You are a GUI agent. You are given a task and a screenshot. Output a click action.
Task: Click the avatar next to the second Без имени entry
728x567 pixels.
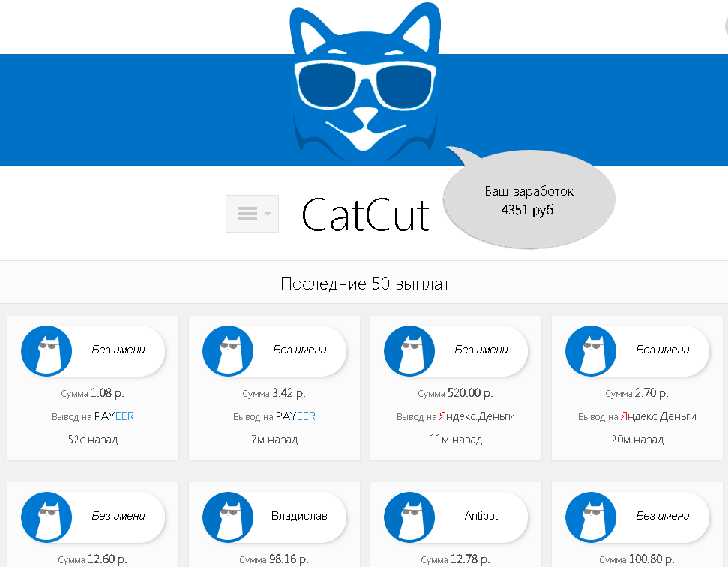pyautogui.click(x=228, y=350)
